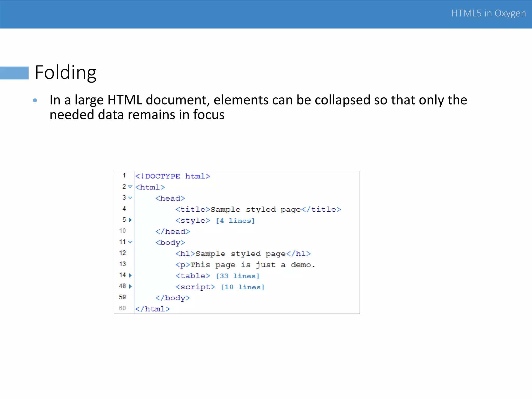Collapse the head element fold on line 3
Viewport: 532px width, 399px height.
click(130, 198)
